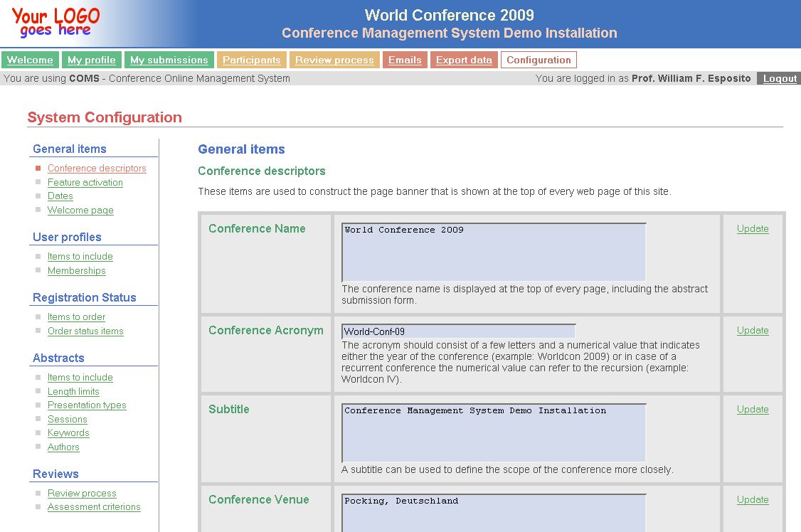Open Feature activation settings

(85, 182)
